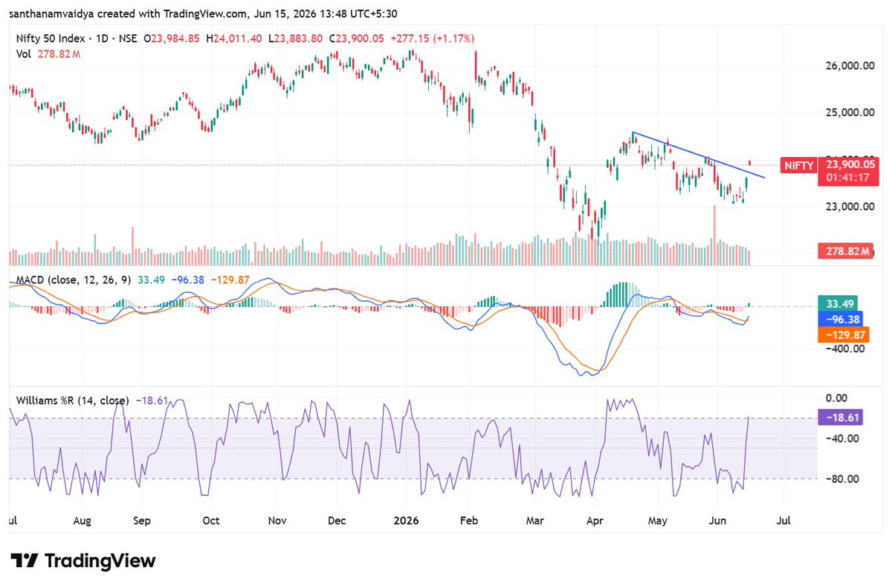The width and height of the screenshot is (892, 588).
Task: Select the high value H24,011.40
Action: pos(233,38)
